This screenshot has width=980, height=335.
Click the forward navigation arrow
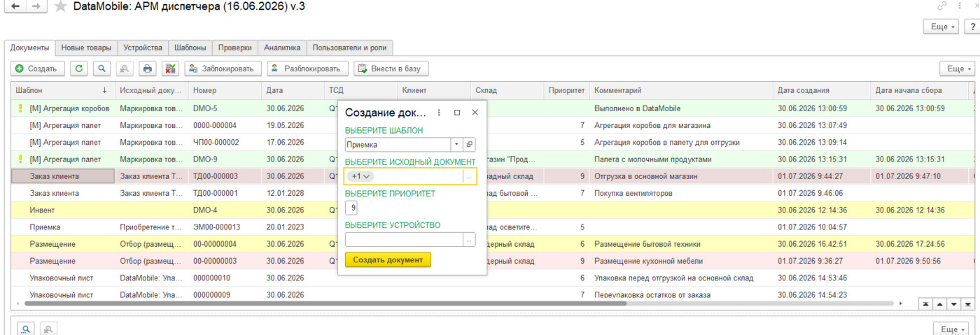38,7
